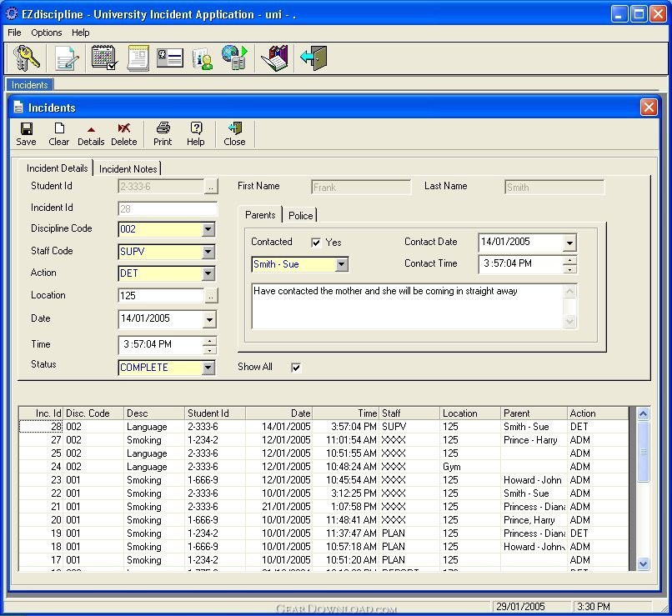
Task: Open the ID card icon in toolbar
Action: coord(170,58)
